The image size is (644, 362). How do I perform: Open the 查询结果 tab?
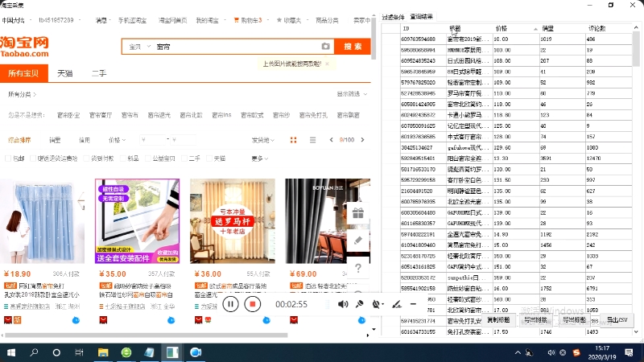point(421,16)
